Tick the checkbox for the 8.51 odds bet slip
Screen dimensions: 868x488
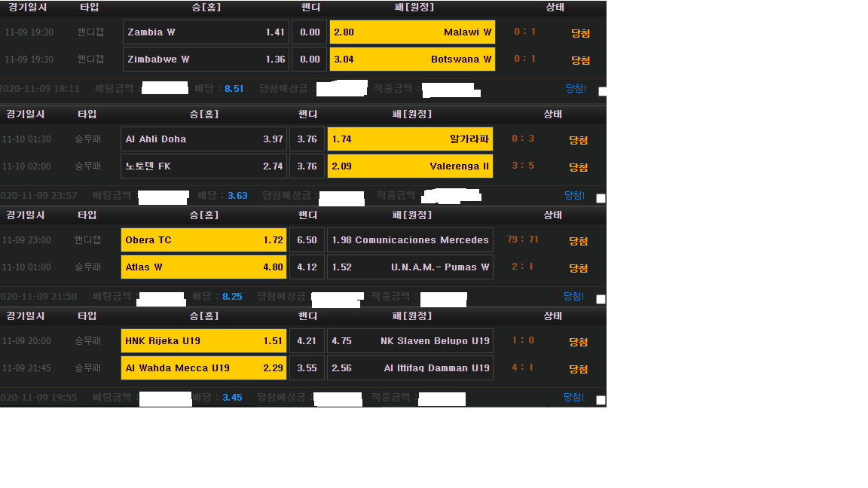coord(602,91)
